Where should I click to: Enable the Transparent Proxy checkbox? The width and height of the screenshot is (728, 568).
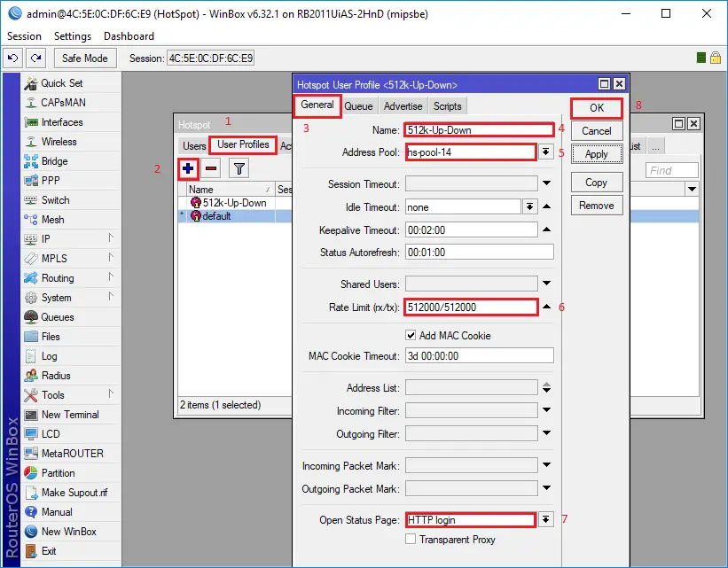(411, 539)
